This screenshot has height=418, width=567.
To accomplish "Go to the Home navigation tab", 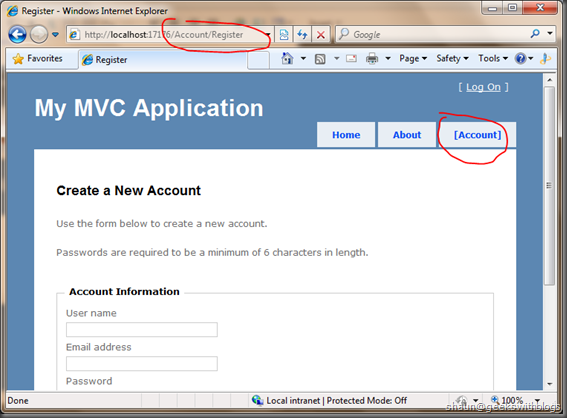I will (x=346, y=135).
